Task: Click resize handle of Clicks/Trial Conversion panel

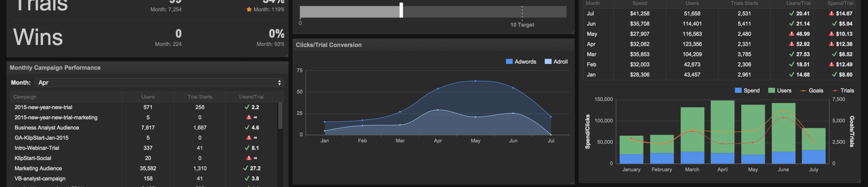Action: pos(572,182)
